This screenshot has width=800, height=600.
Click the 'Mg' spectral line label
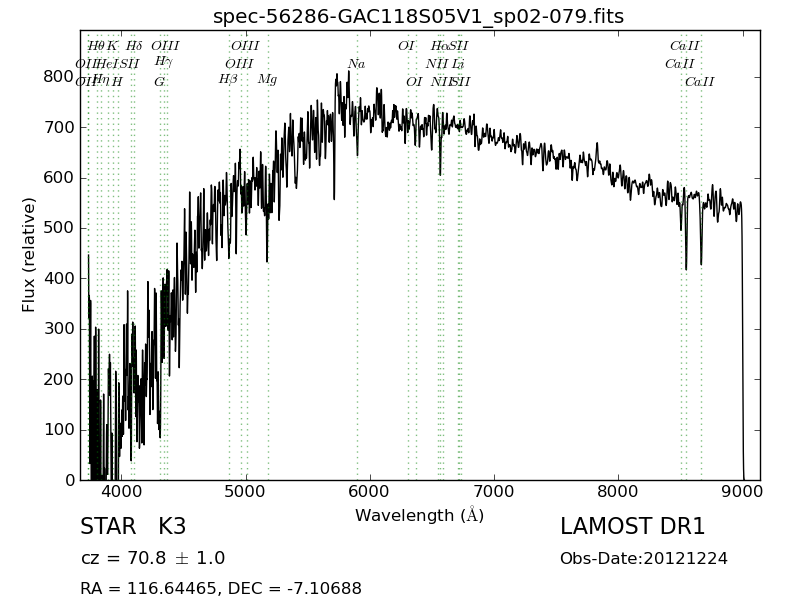[x=267, y=79]
